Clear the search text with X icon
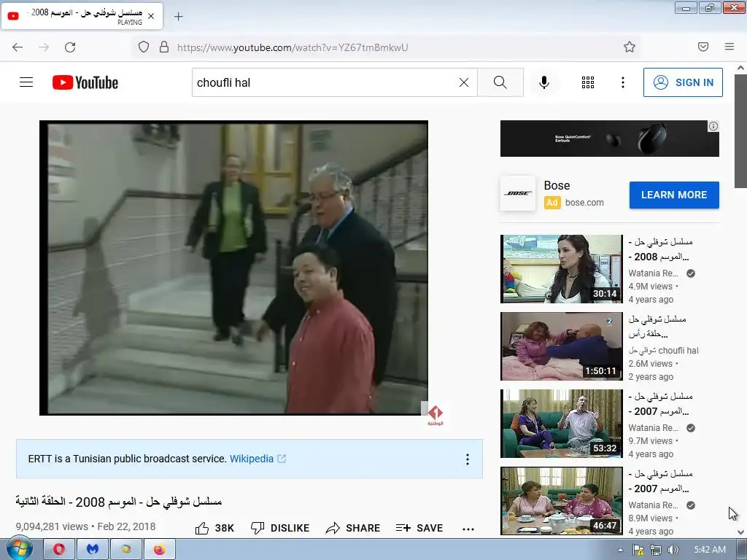Viewport: 747px width, 560px height. click(463, 82)
